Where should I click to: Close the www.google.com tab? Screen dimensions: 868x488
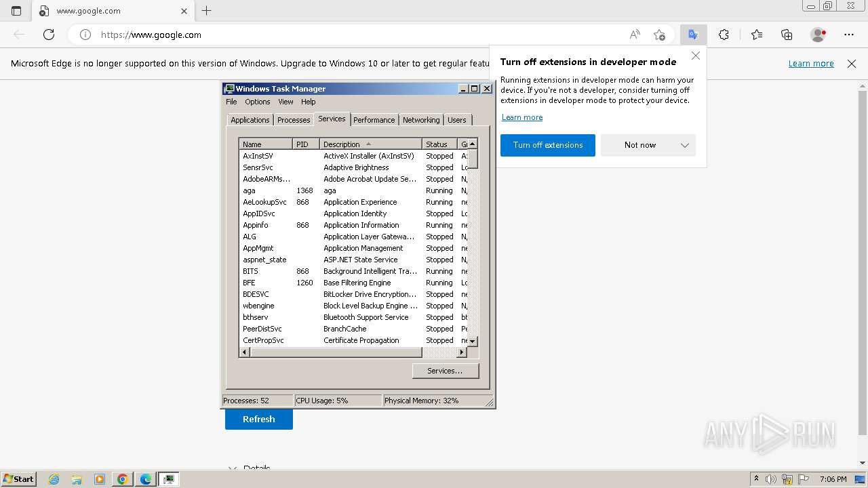[184, 11]
